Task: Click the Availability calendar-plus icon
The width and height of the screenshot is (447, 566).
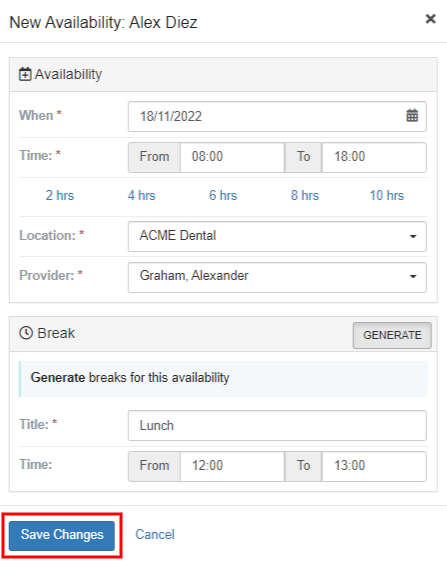Action: click(25, 74)
